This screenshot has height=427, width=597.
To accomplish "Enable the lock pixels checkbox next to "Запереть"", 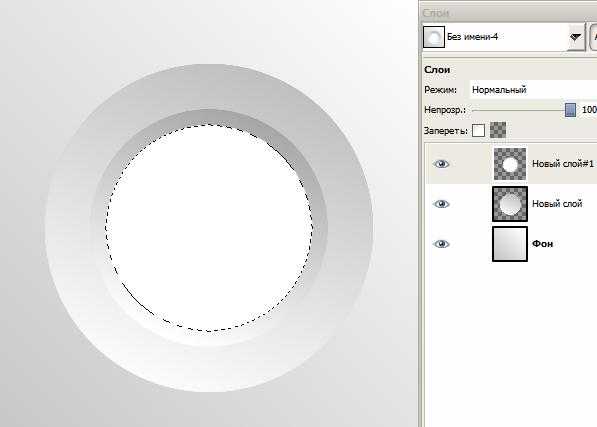I will point(478,131).
